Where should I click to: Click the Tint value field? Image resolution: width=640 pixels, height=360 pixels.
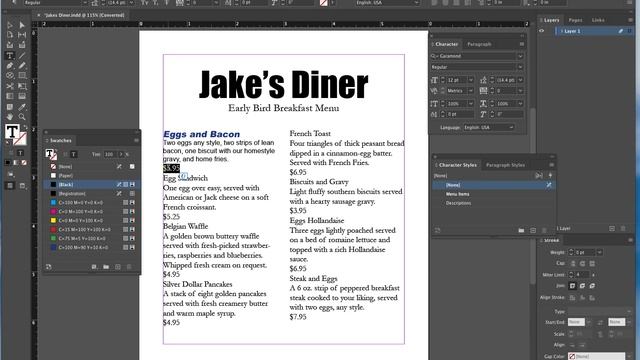click(110, 154)
